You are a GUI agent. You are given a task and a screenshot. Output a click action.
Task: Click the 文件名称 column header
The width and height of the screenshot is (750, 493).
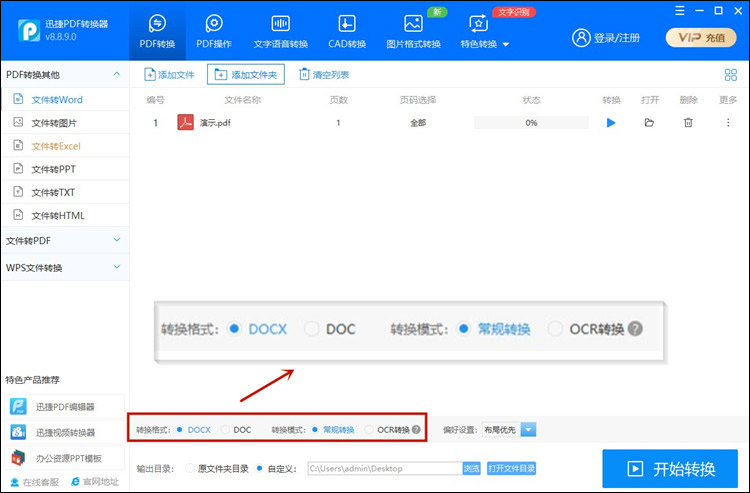click(x=243, y=100)
